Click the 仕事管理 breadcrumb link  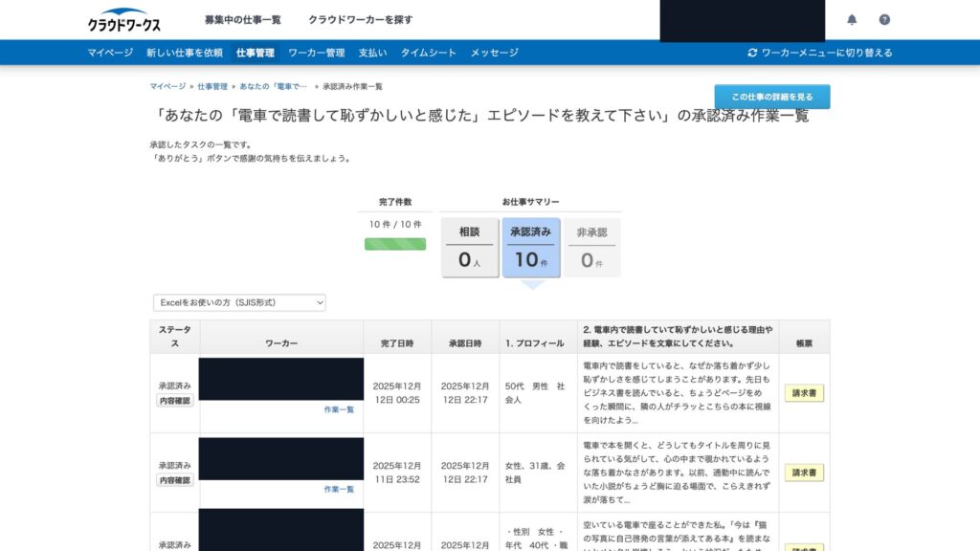(x=212, y=86)
